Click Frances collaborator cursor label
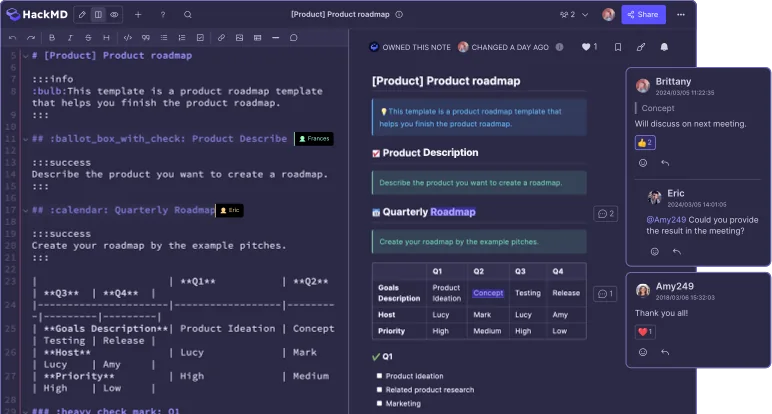772x414 pixels. pyautogui.click(x=314, y=139)
